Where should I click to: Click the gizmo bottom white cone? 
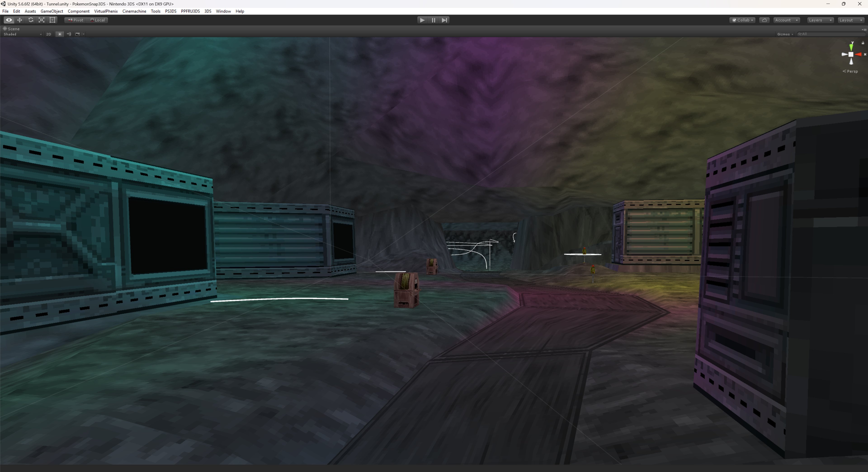(851, 61)
